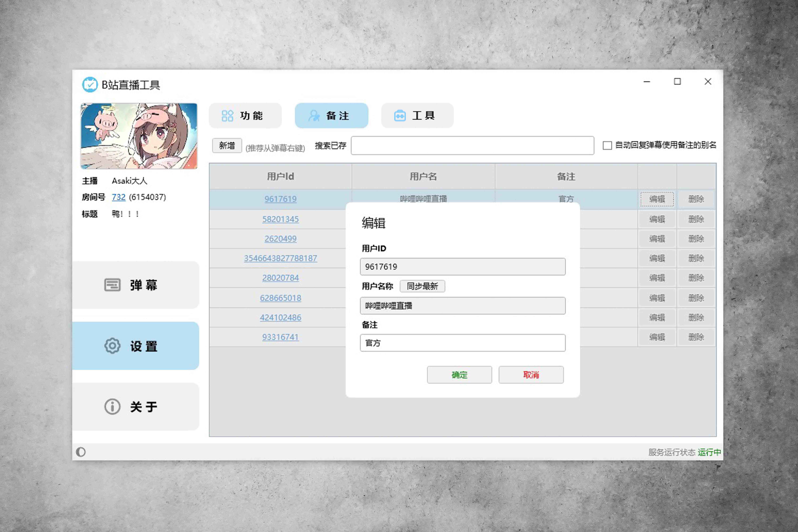Click the B站直播工具 app logo icon

click(x=90, y=84)
